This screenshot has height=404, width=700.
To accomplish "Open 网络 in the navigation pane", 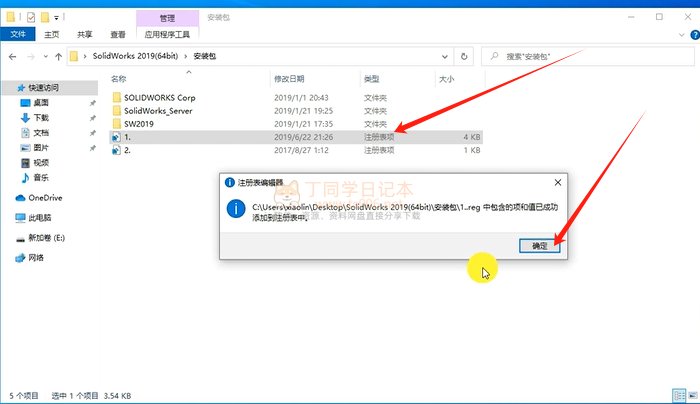I will [x=37, y=257].
